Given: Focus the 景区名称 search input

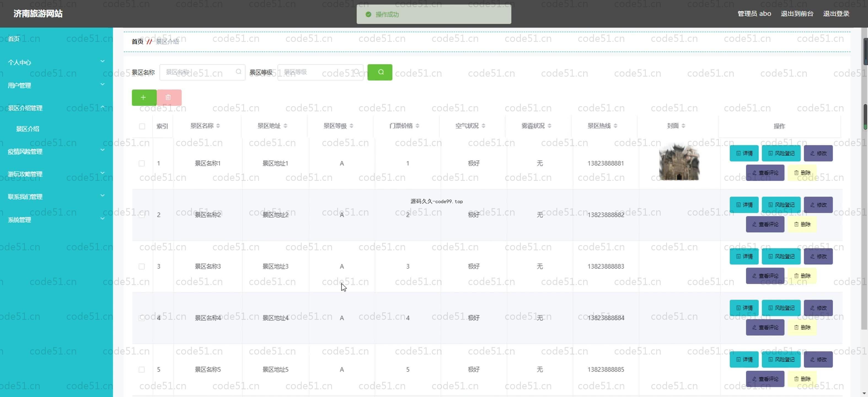Looking at the screenshot, I should 202,72.
